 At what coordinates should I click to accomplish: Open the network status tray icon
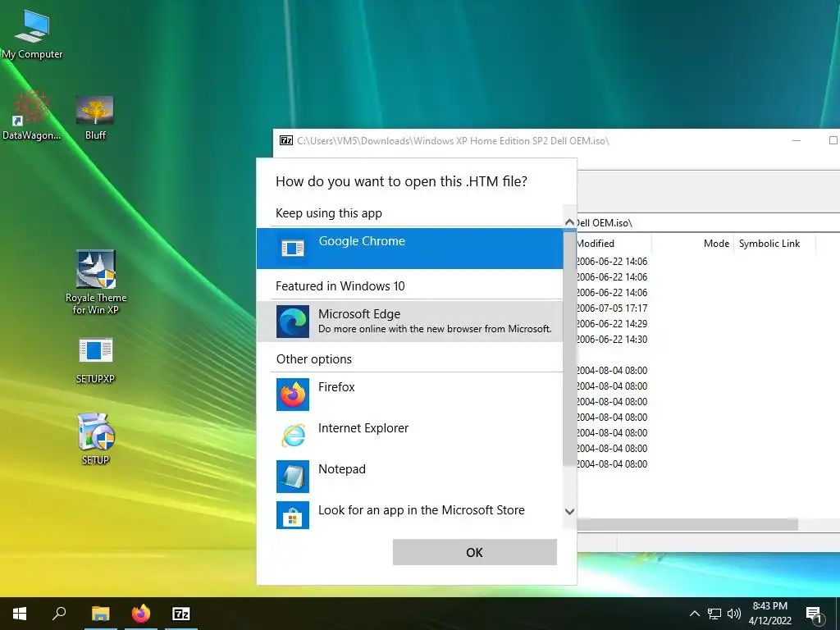[714, 614]
